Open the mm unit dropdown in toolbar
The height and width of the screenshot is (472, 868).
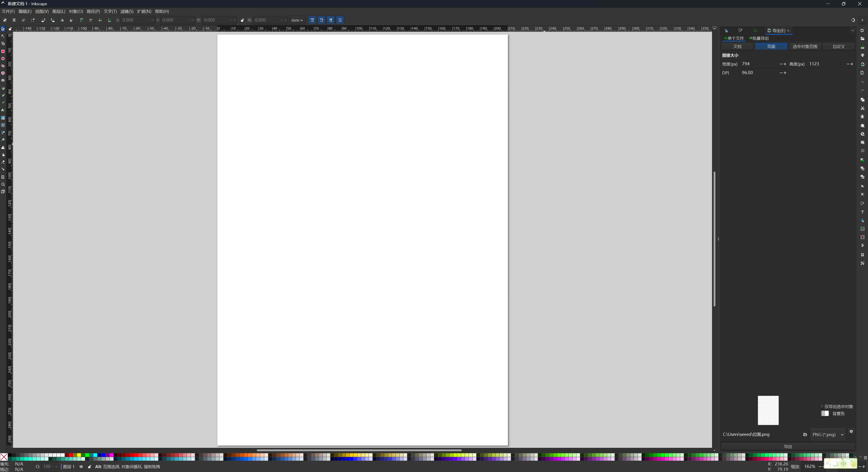click(x=297, y=20)
